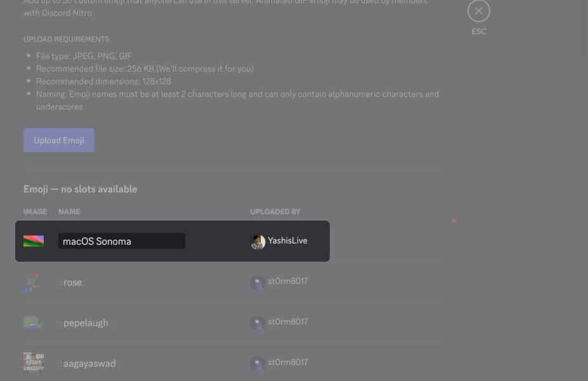Click the macOS Sonoma emoji name field
The height and width of the screenshot is (381, 588).
click(x=122, y=242)
